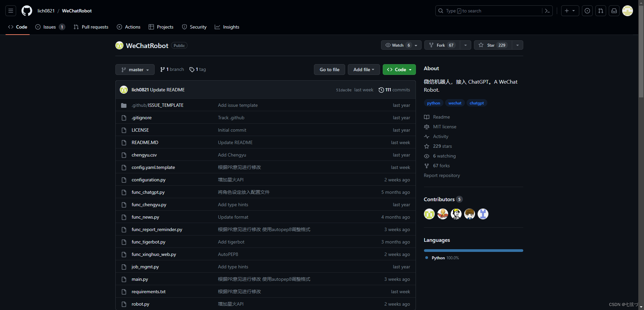
Task: Select the wechat topic tag
Action: coord(455,103)
